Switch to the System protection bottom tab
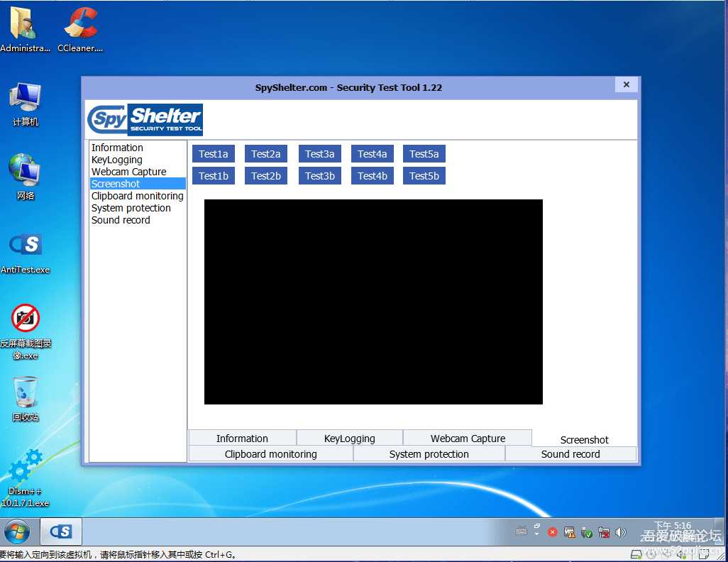 (429, 454)
